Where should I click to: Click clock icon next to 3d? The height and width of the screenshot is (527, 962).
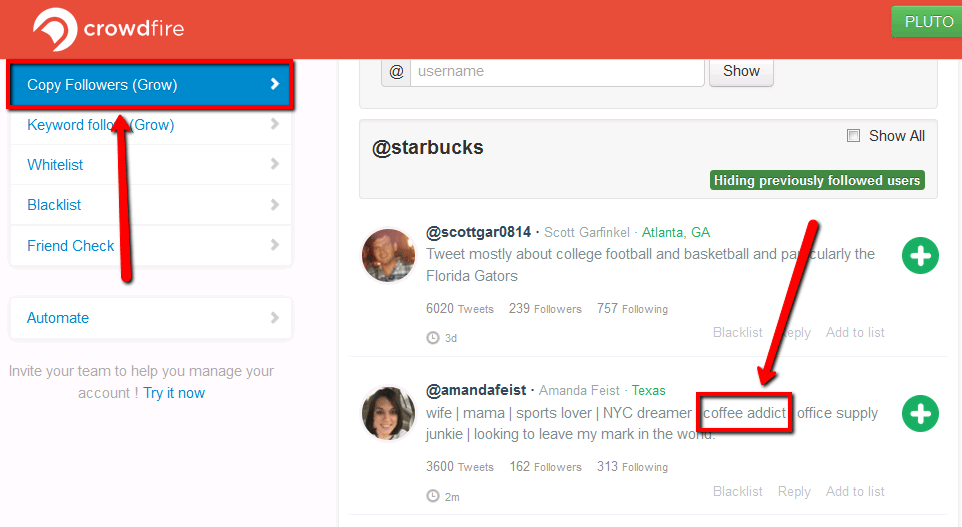[433, 338]
